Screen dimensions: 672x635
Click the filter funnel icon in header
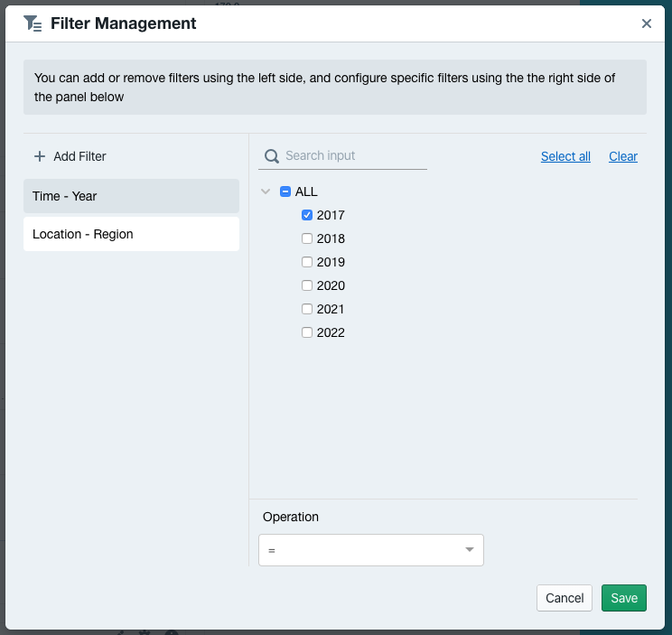pos(33,23)
